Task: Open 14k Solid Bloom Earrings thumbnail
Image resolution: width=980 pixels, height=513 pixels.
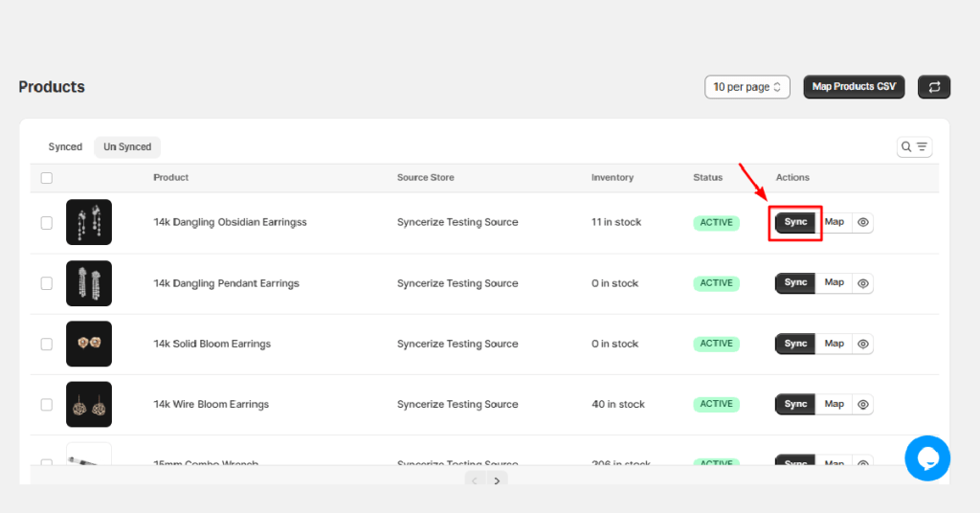Action: coord(89,344)
